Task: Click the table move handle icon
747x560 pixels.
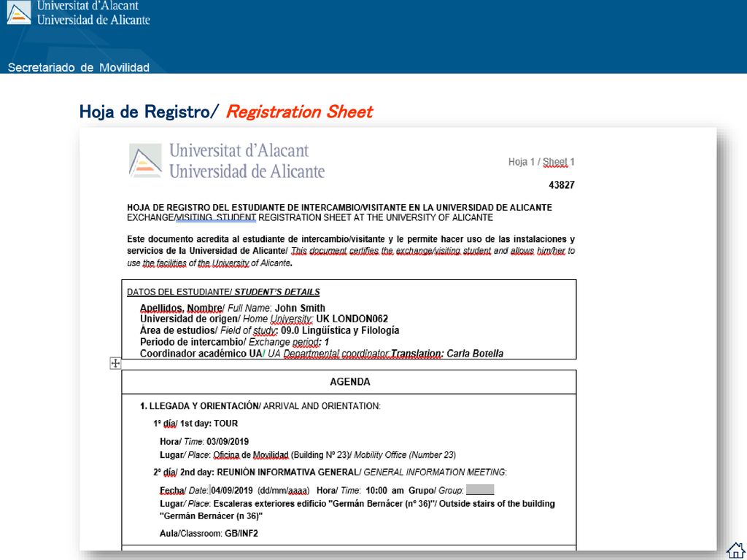Action: coord(115,364)
